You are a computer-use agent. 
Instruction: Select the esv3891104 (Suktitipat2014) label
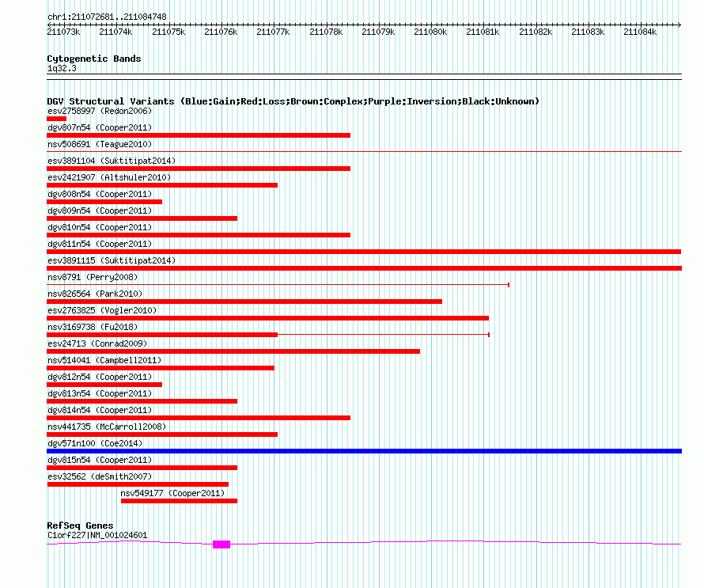112,161
